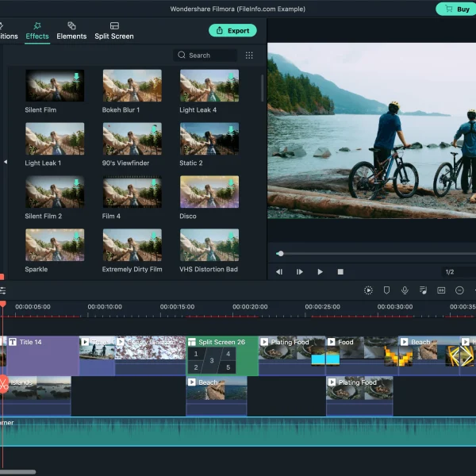This screenshot has height=476, width=476.
Task: Select the Title 14 clip
Action: point(43,355)
